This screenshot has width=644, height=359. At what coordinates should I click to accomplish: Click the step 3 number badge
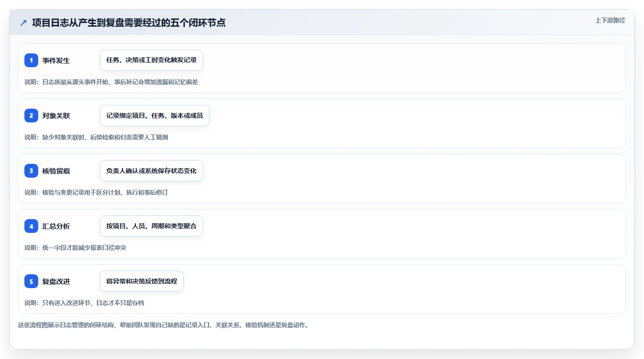point(31,171)
